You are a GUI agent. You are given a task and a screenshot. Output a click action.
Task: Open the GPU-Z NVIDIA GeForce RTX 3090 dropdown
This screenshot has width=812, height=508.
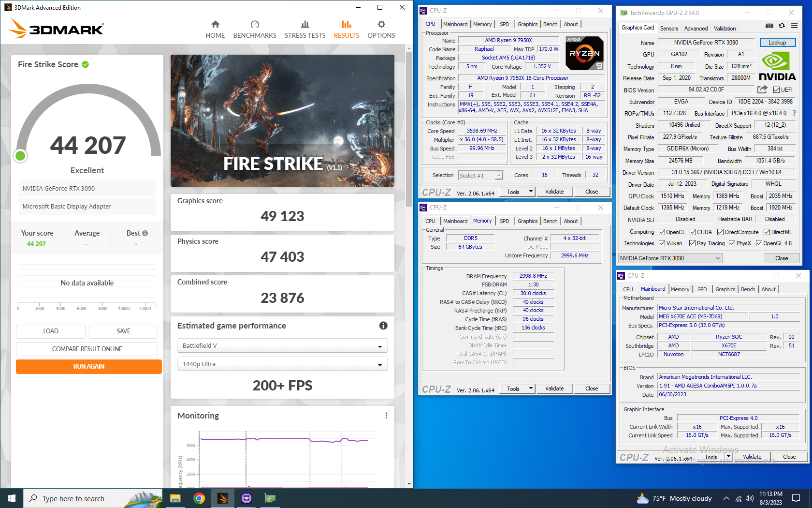pyautogui.click(x=670, y=258)
